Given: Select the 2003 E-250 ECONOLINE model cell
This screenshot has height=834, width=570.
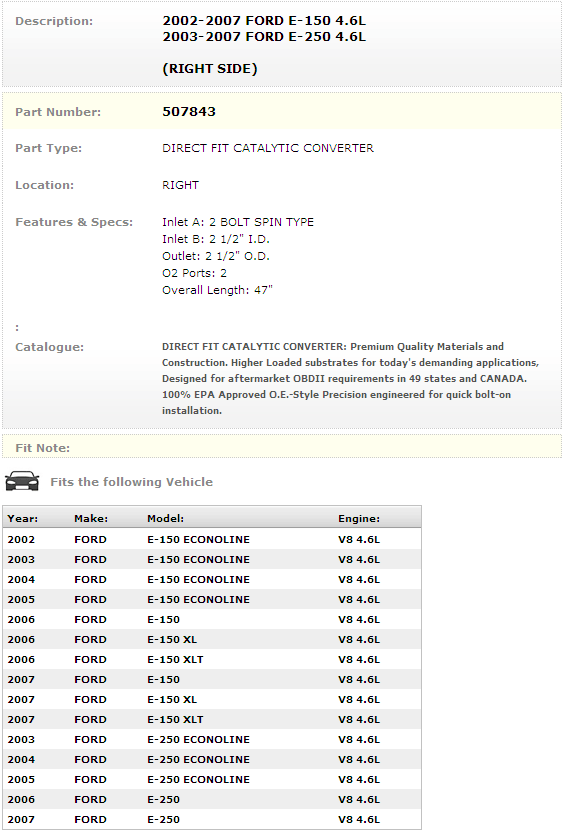Looking at the screenshot, I should [198, 739].
